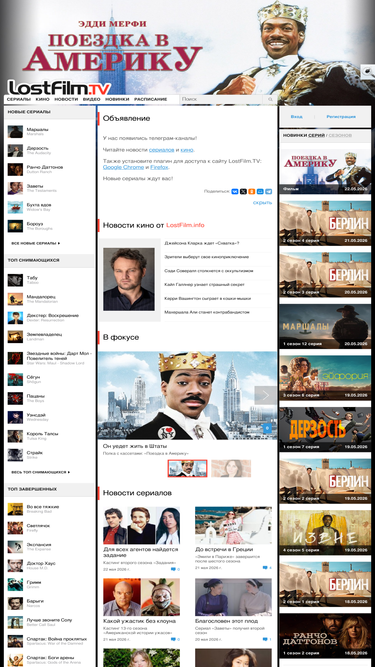Expand весь топ снимающихся list
The width and height of the screenshot is (375, 667).
40,472
